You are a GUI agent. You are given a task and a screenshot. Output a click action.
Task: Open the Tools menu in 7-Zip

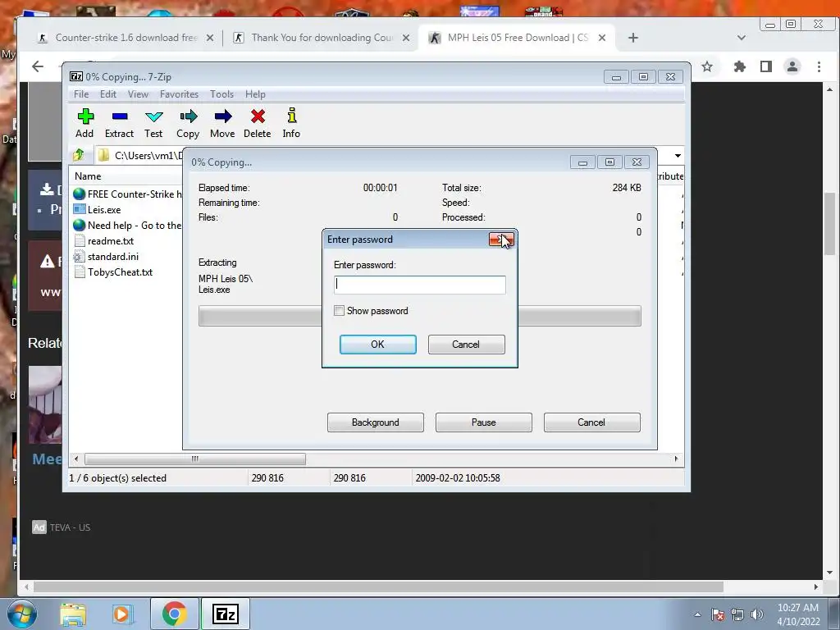pos(221,94)
